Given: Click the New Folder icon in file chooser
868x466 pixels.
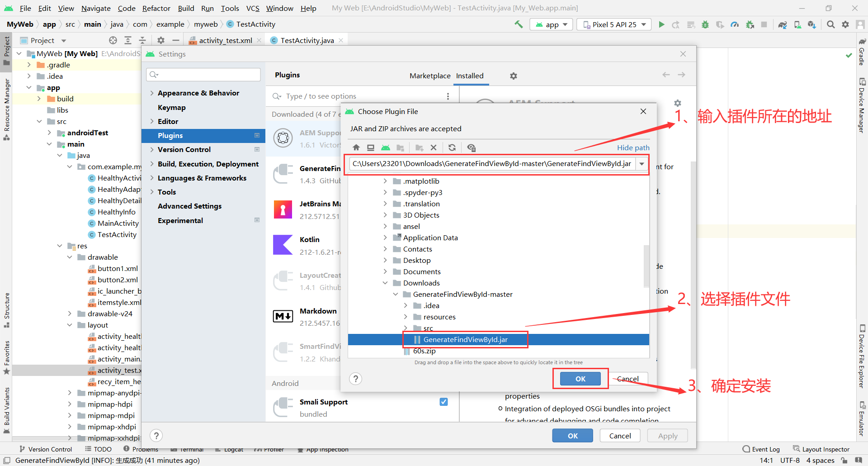Looking at the screenshot, I should click(x=419, y=147).
